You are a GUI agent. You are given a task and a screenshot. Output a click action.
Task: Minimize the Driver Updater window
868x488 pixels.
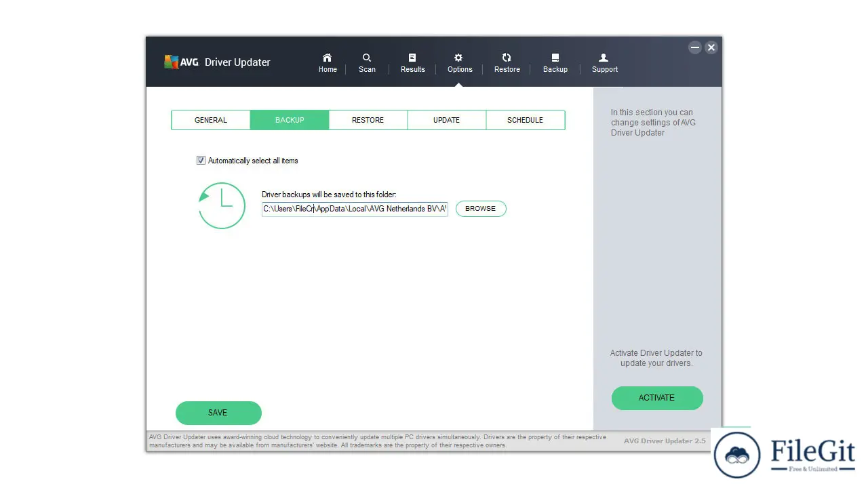coord(695,47)
